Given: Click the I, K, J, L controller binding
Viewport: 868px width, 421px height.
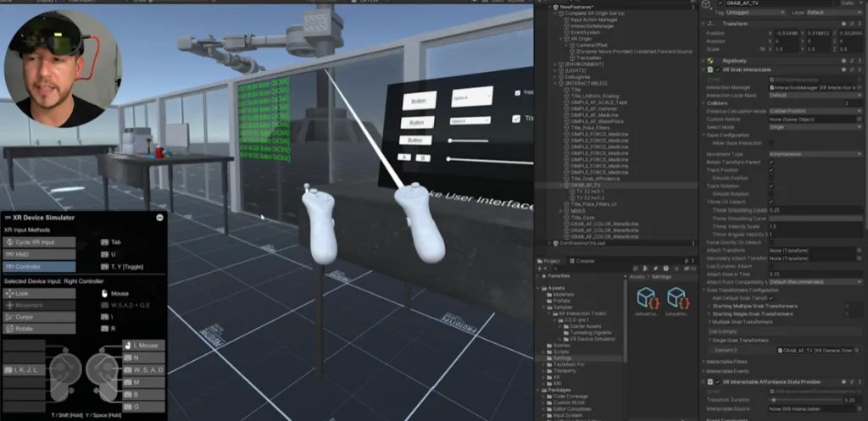Looking at the screenshot, I should [24, 369].
